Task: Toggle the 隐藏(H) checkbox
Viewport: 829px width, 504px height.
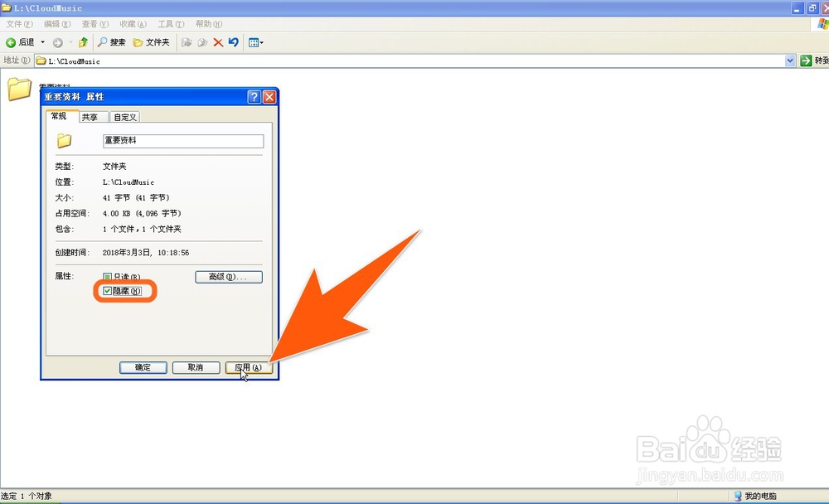Action: coord(107,291)
